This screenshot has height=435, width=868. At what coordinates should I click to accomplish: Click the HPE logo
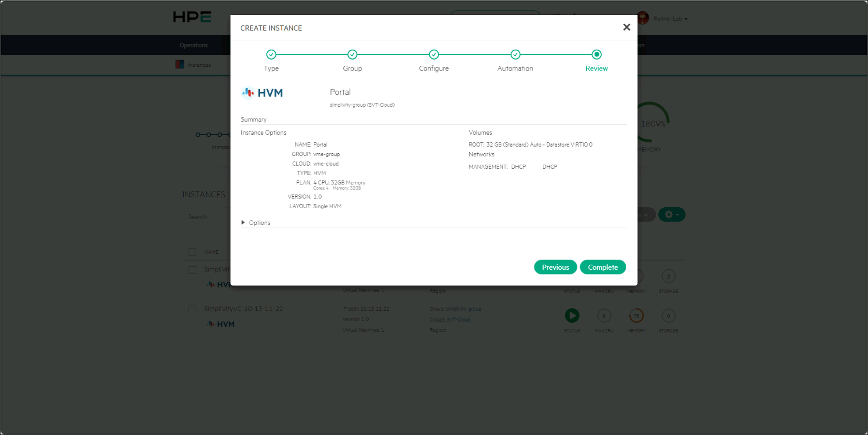click(x=192, y=17)
